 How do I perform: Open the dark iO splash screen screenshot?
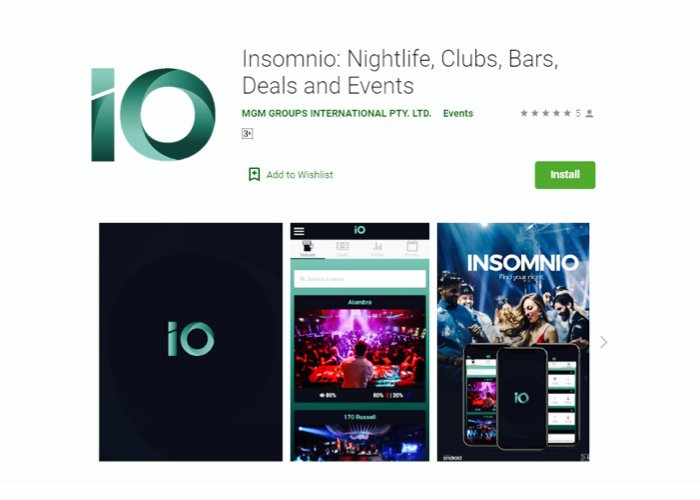click(191, 342)
